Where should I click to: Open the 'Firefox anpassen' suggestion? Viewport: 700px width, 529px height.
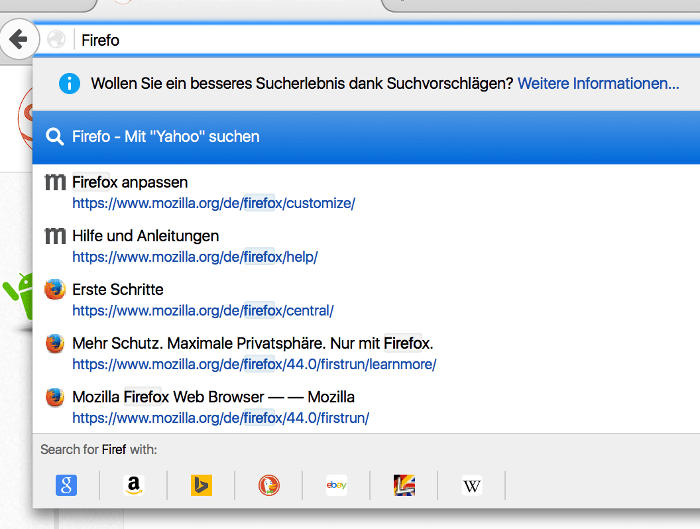130,182
